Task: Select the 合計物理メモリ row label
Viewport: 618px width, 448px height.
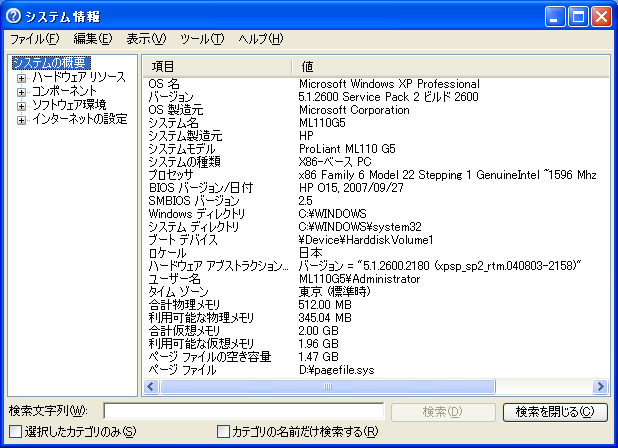Action: [x=184, y=305]
